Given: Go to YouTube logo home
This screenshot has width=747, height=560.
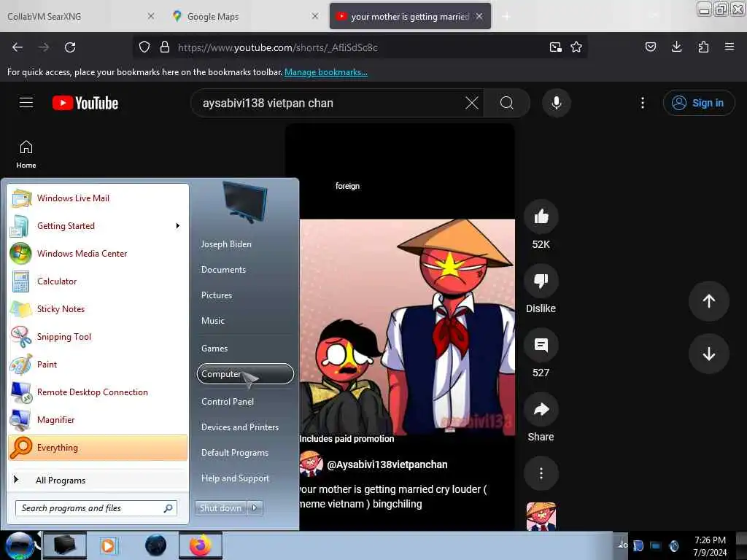Looking at the screenshot, I should coord(85,103).
